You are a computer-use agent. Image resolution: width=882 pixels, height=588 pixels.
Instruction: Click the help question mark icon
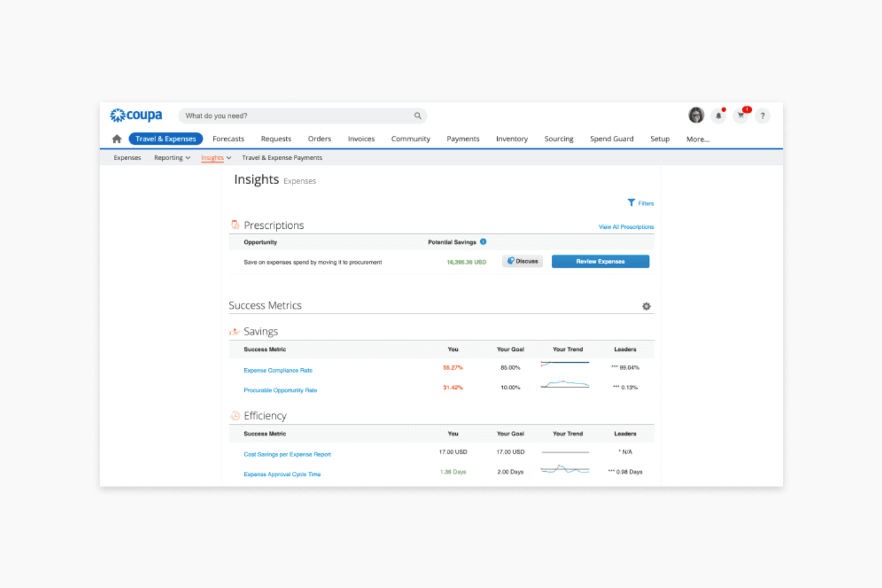coord(762,116)
